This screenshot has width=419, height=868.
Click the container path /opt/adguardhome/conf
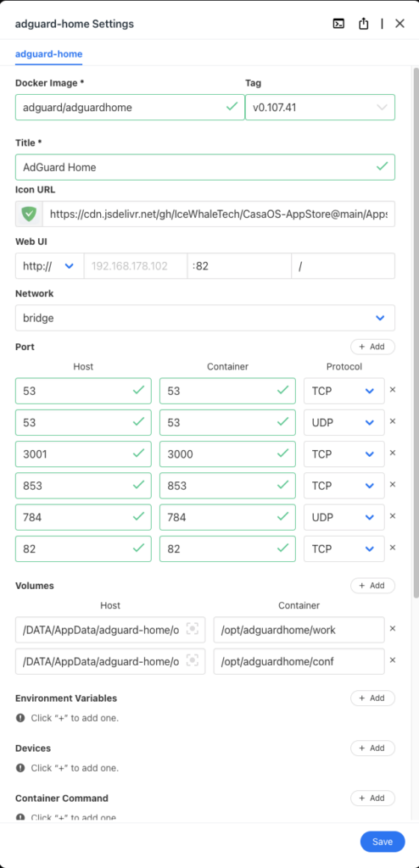299,661
